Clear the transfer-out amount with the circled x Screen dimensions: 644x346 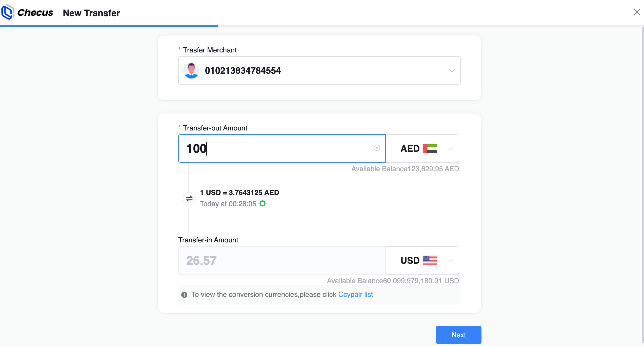(x=377, y=148)
